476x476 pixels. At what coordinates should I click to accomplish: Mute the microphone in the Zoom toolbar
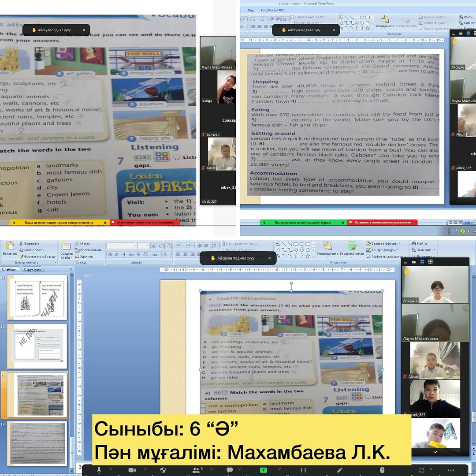click(99, 470)
